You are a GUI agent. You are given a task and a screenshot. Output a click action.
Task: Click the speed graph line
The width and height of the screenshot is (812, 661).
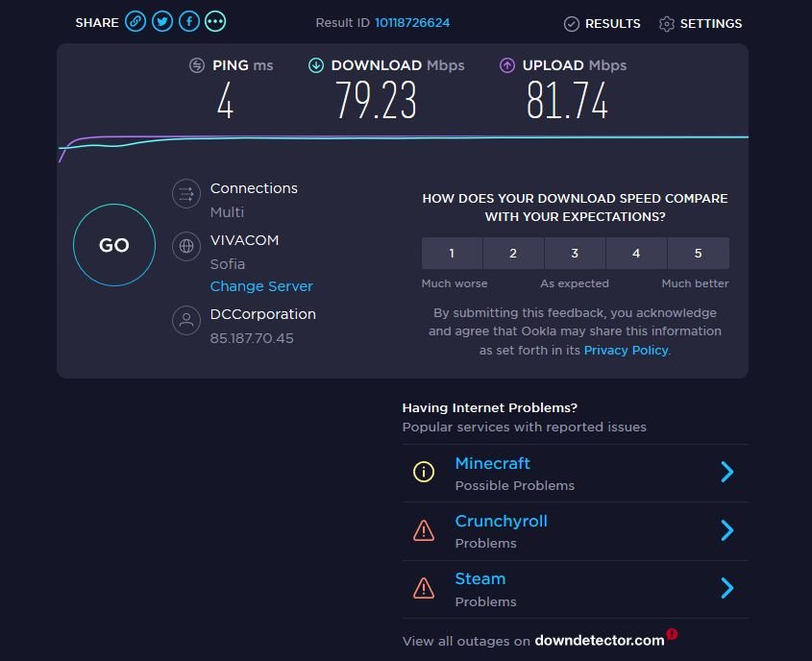(404, 137)
